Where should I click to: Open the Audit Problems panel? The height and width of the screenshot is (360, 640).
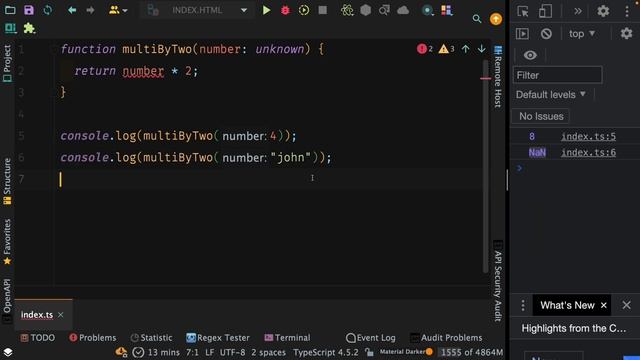click(x=446, y=338)
